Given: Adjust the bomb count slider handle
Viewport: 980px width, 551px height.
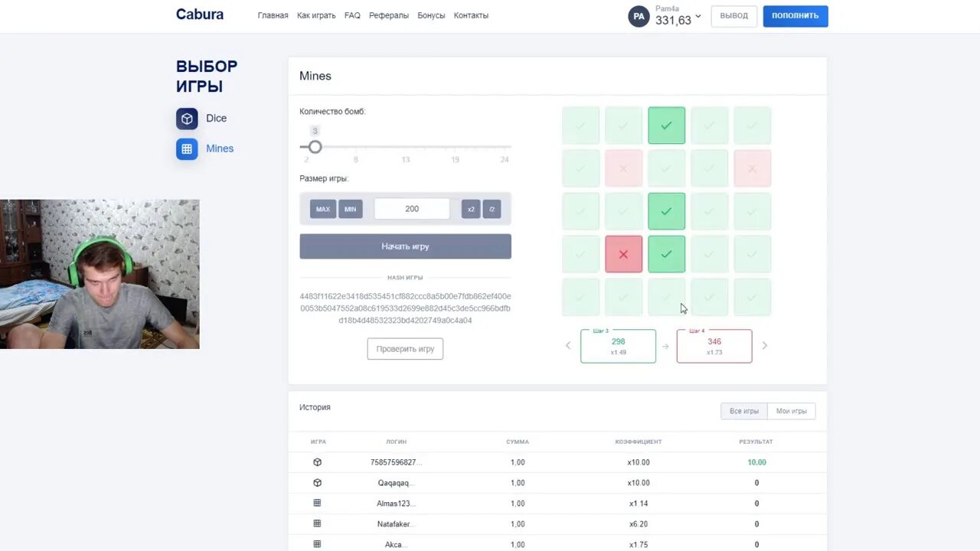Looking at the screenshot, I should point(315,147).
